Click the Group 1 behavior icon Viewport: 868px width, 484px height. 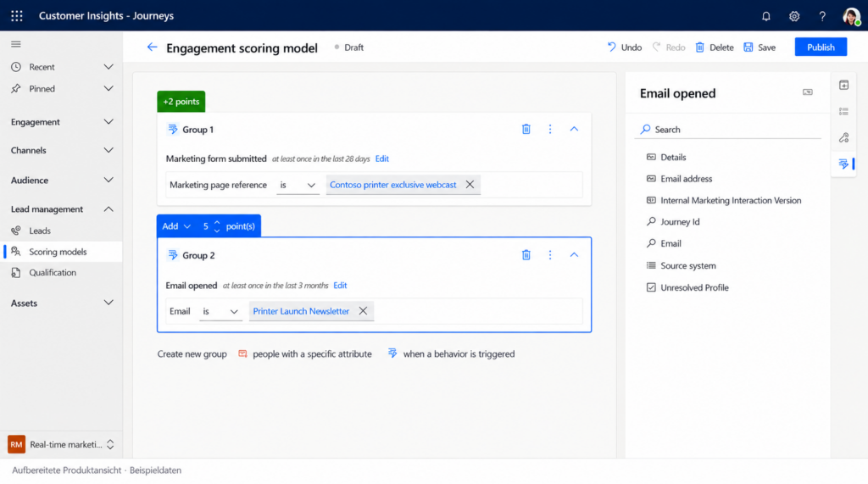pyautogui.click(x=173, y=129)
